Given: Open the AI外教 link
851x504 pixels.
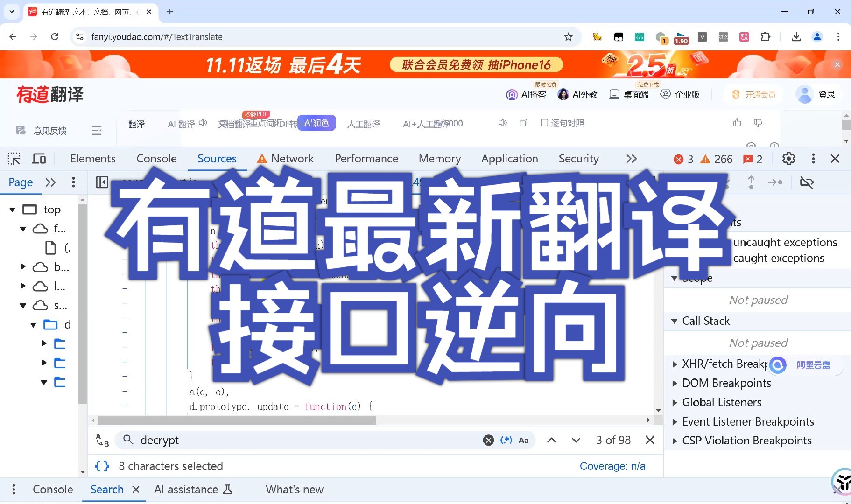Looking at the screenshot, I should coord(577,94).
